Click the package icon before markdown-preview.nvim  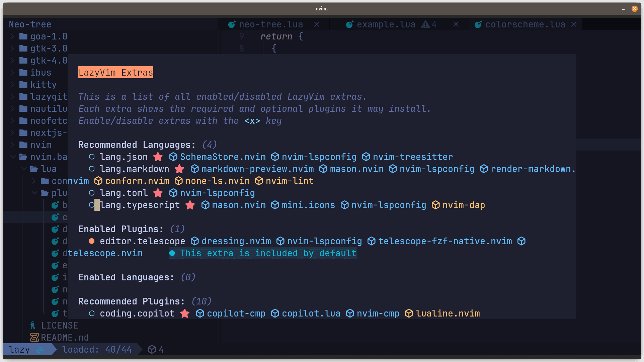pos(194,169)
